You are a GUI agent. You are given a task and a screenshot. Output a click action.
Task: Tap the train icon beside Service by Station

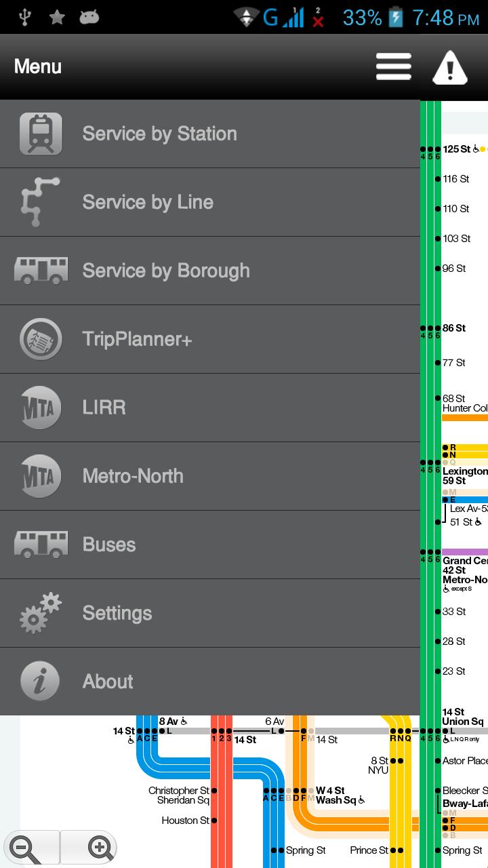click(41, 134)
